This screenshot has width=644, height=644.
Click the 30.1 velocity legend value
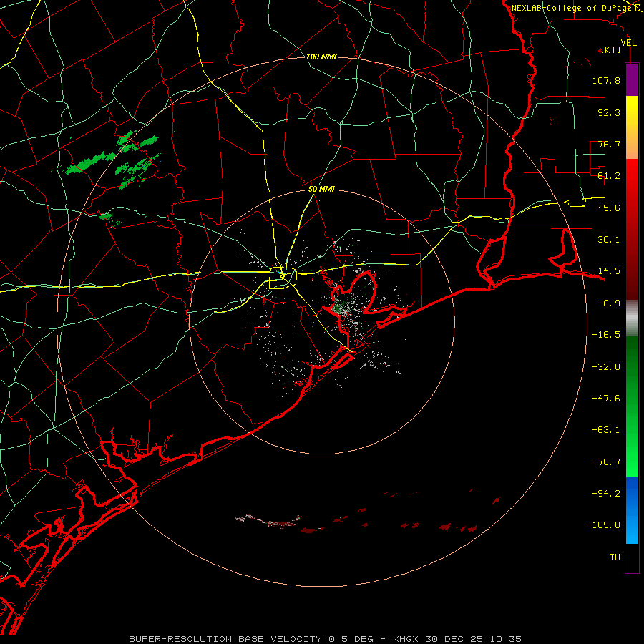[x=609, y=240]
